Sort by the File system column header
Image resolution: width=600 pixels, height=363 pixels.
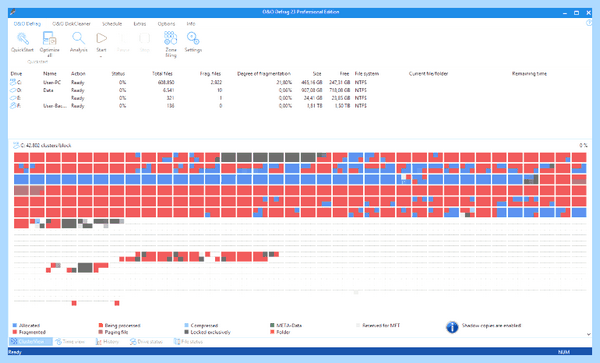coord(367,73)
